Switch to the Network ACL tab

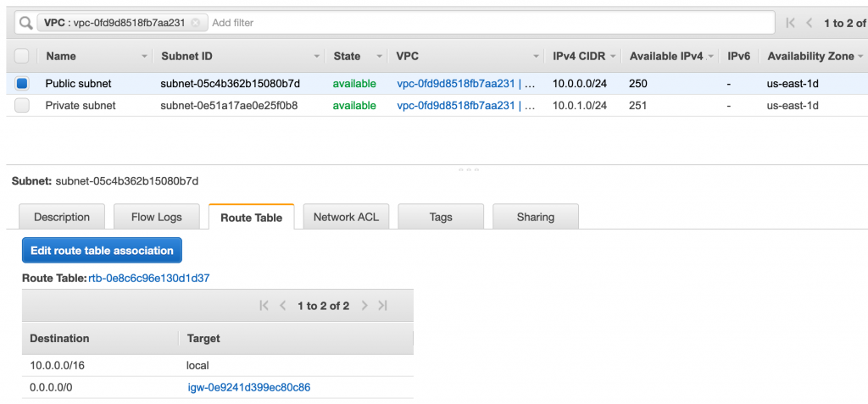(x=346, y=217)
